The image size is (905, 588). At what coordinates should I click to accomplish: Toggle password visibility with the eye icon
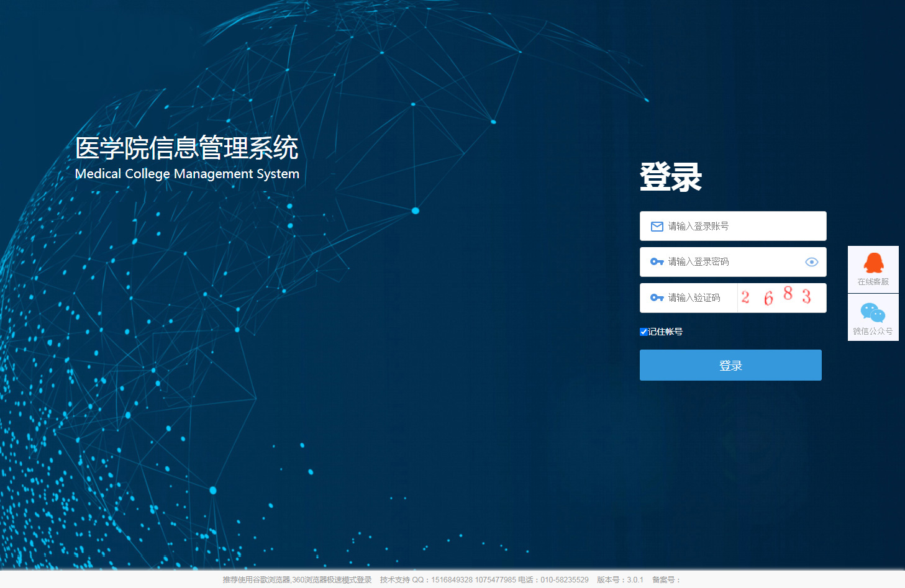tap(811, 262)
